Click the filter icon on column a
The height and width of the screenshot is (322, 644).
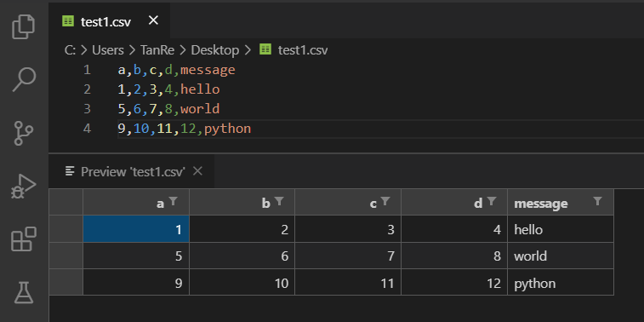click(174, 201)
